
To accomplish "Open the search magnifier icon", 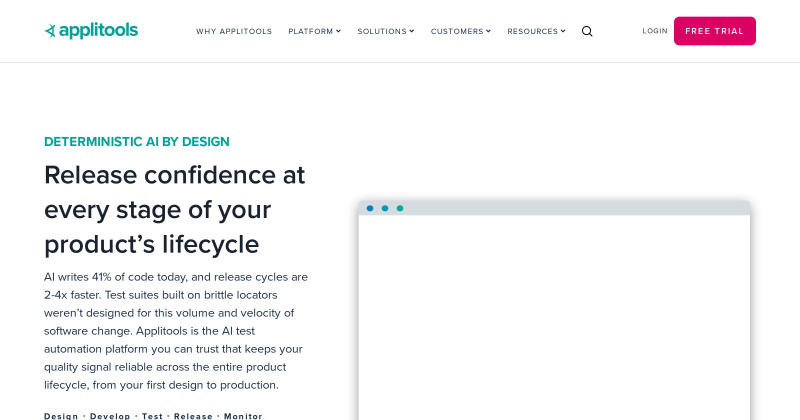I will 587,31.
